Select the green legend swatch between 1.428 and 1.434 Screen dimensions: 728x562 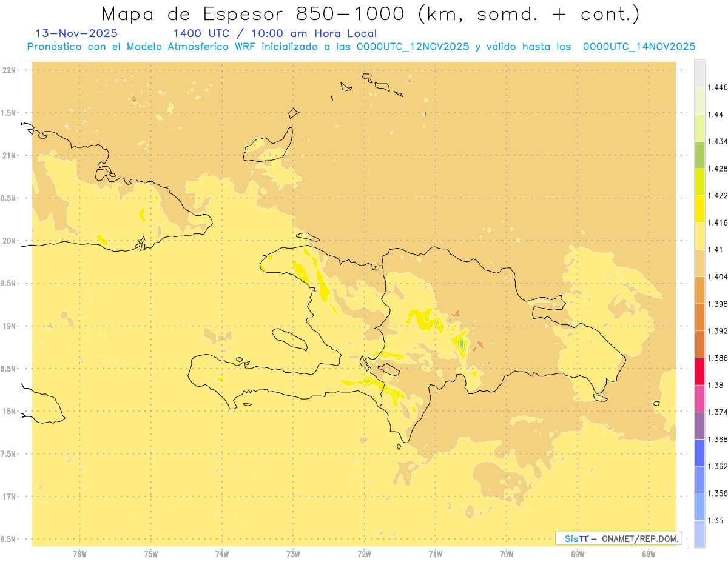point(699,155)
